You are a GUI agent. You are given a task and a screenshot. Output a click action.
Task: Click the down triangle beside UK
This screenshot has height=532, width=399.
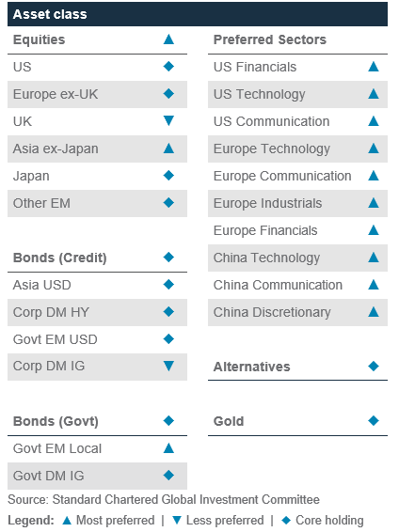coord(168,120)
